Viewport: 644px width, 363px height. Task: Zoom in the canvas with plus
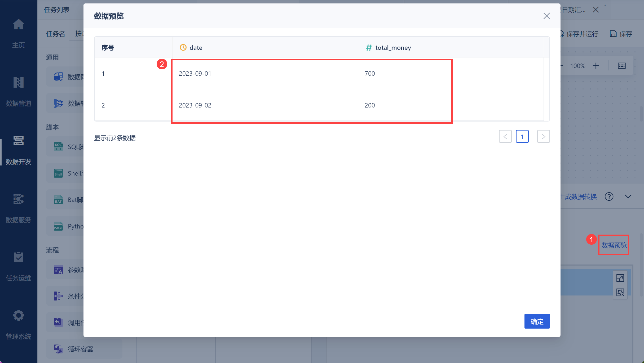click(x=596, y=66)
